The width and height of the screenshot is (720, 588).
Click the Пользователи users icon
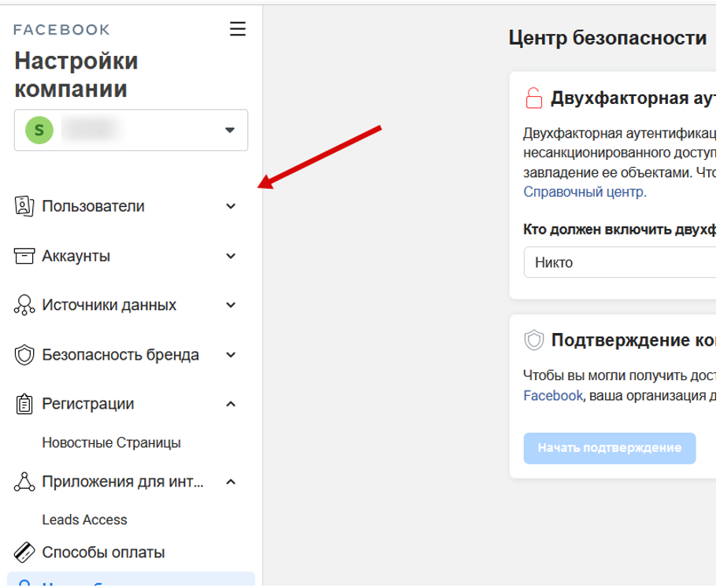coord(24,206)
